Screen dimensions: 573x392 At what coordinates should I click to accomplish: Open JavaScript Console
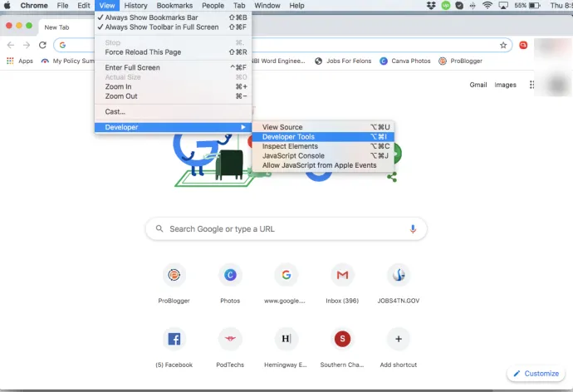pyautogui.click(x=323, y=155)
